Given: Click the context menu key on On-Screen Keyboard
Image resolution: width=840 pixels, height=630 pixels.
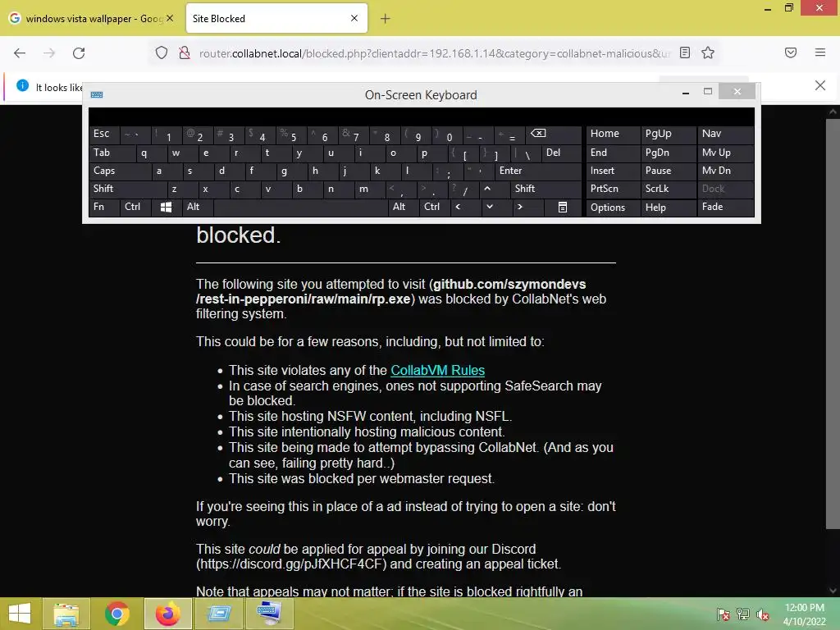Looking at the screenshot, I should coord(563,208).
